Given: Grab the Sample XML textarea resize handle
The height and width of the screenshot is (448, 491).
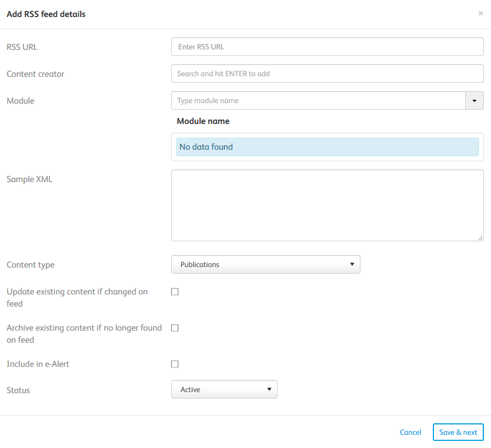Looking at the screenshot, I should pyautogui.click(x=481, y=238).
